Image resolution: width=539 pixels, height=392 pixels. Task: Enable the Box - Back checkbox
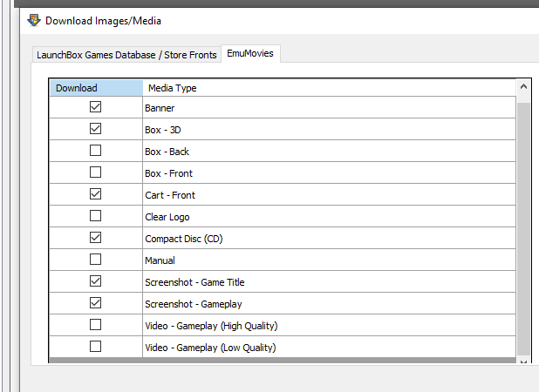pyautogui.click(x=95, y=151)
